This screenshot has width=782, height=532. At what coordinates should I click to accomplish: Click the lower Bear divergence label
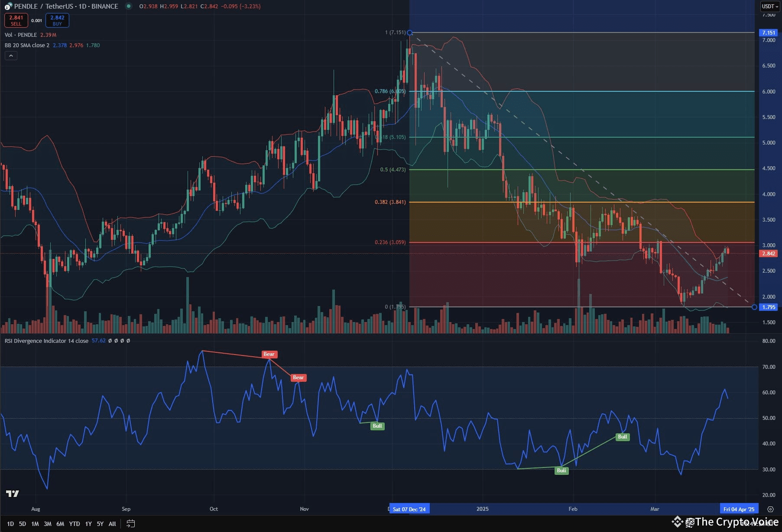[x=299, y=378]
